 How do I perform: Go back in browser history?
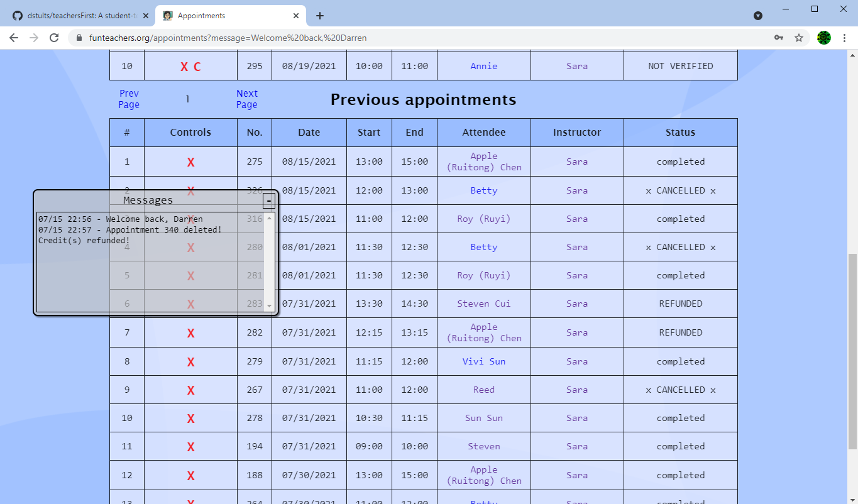pyautogui.click(x=14, y=38)
